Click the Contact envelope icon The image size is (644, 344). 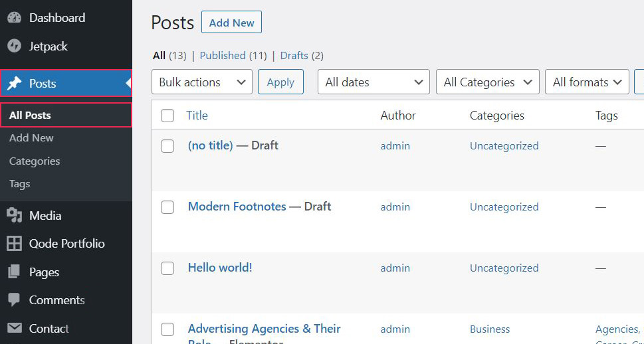(15, 328)
